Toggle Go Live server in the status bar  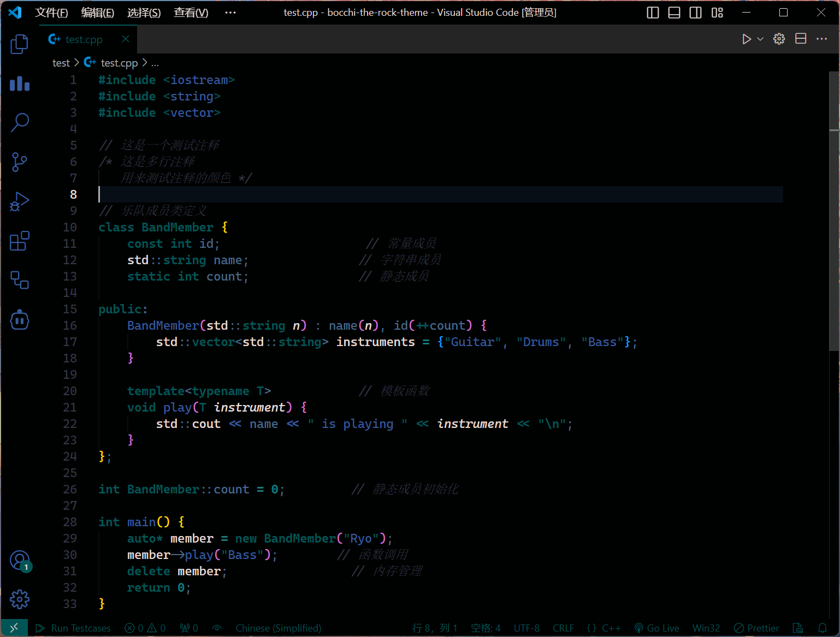656,628
